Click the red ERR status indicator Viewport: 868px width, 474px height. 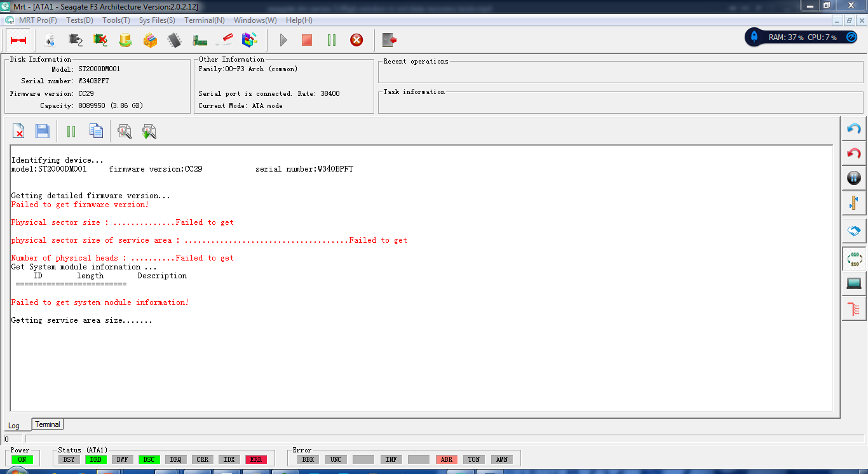click(x=256, y=459)
